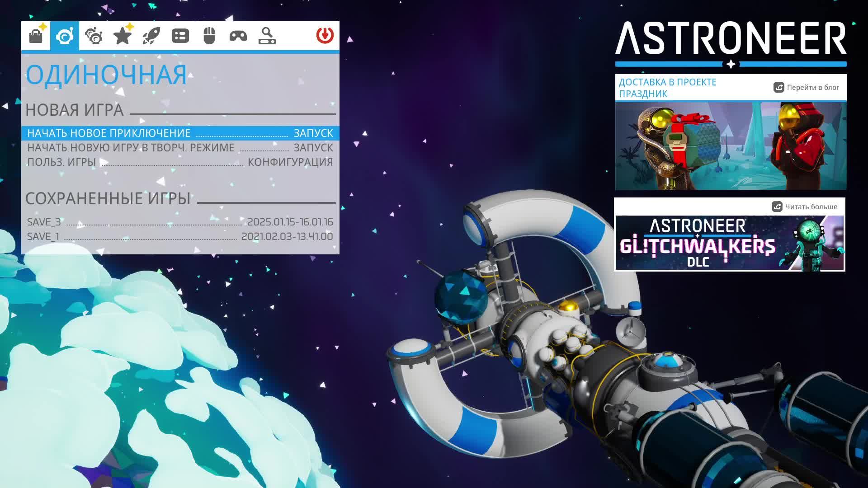The width and height of the screenshot is (868, 488).
Task: Load the save file SAVE_3
Action: [x=181, y=221]
